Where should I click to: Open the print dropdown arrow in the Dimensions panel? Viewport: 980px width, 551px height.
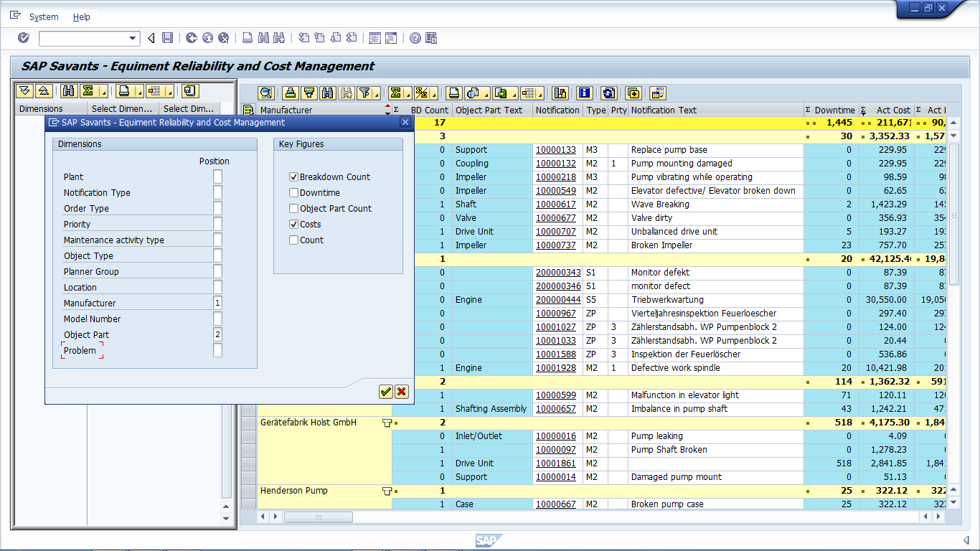click(140, 91)
